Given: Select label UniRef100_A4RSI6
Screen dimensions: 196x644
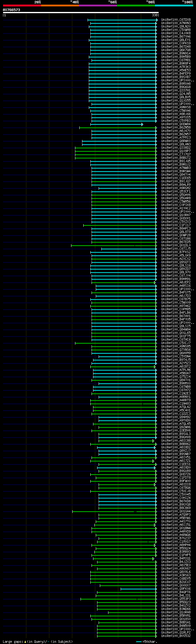Looking at the screenshot, I should point(176,286).
